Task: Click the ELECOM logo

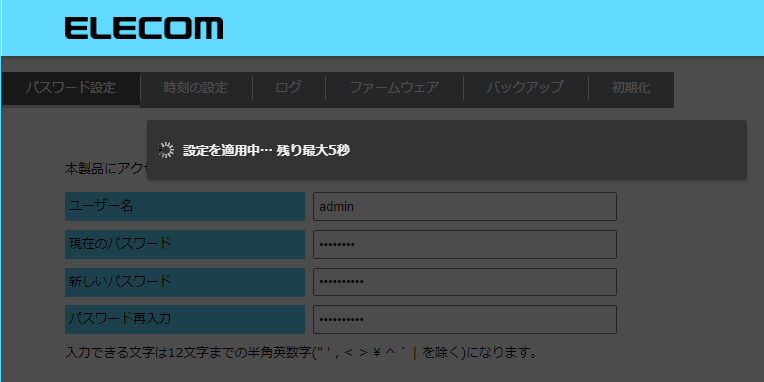Action: coord(144,28)
